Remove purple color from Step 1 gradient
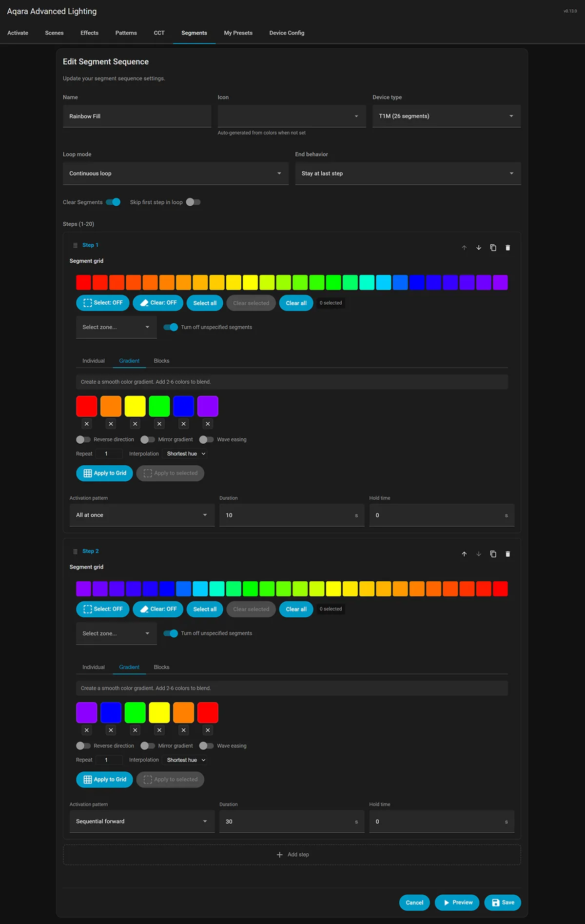 pyautogui.click(x=208, y=424)
